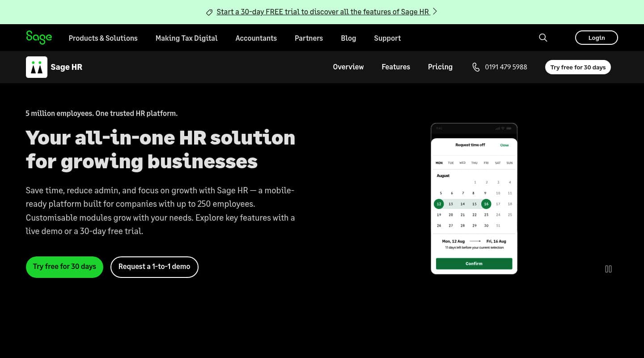644x358 pixels.
Task: Click white Try free for 30 days button
Action: [x=578, y=67]
